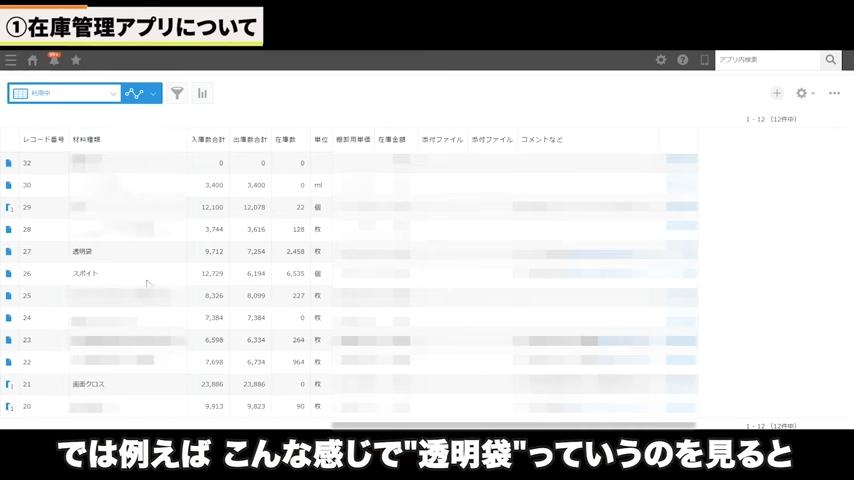Click the search magnifier button

(x=830, y=60)
